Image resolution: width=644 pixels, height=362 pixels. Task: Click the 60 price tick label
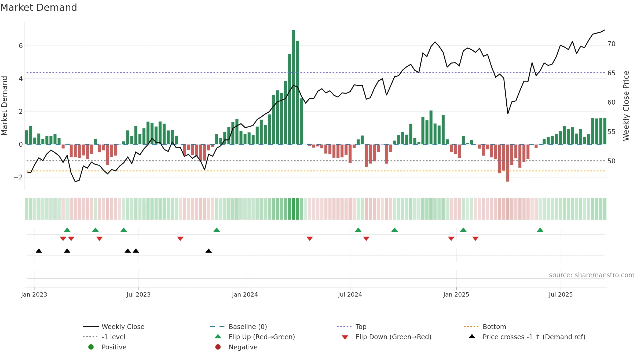pyautogui.click(x=612, y=102)
